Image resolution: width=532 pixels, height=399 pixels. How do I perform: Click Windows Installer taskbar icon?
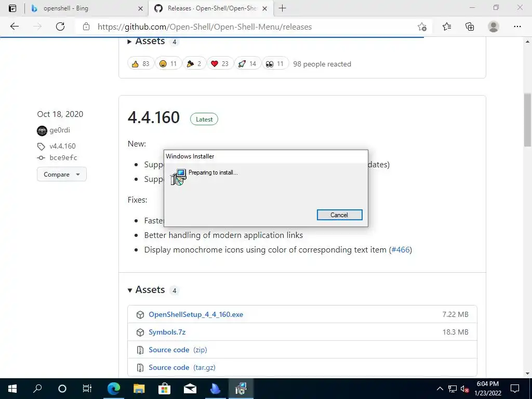click(241, 389)
